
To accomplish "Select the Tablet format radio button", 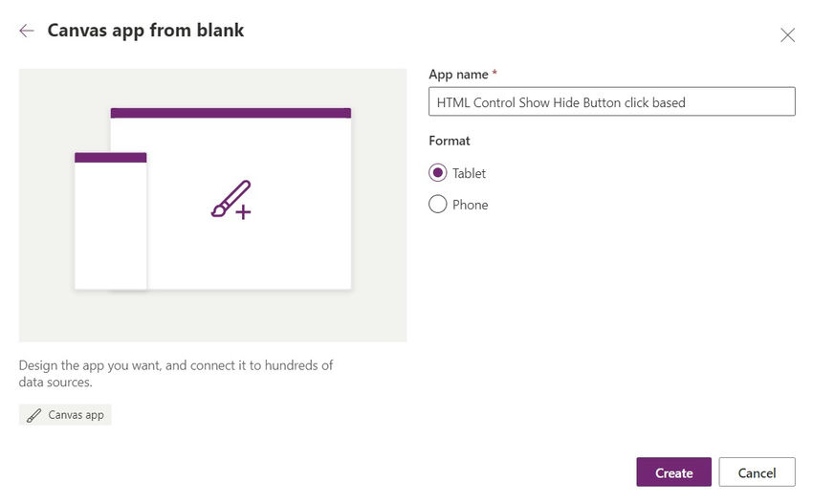I will coord(438,173).
